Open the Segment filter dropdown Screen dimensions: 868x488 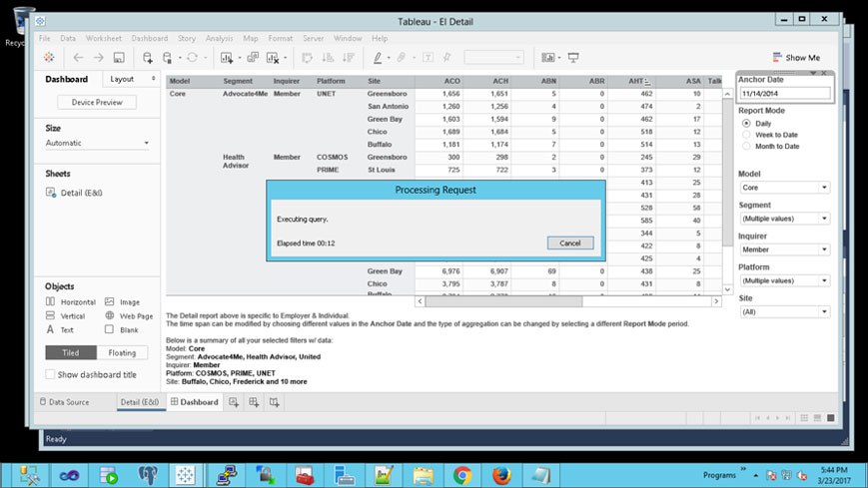pos(784,219)
